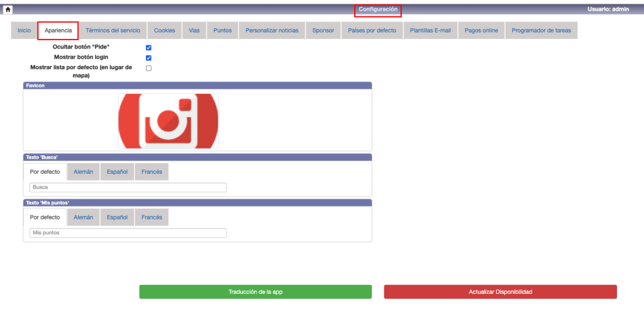Open Personalizar noticias tab
This screenshot has height=309, width=644.
(x=272, y=31)
